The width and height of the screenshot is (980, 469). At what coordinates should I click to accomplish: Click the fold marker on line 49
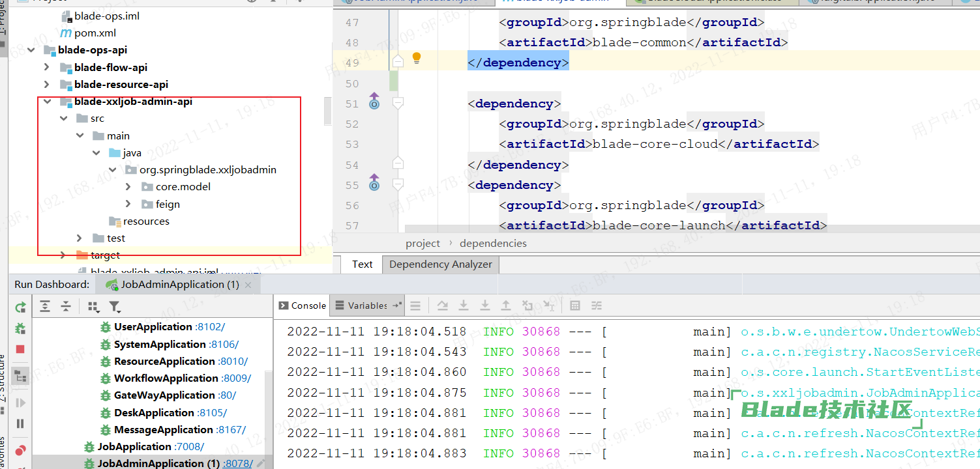point(398,62)
